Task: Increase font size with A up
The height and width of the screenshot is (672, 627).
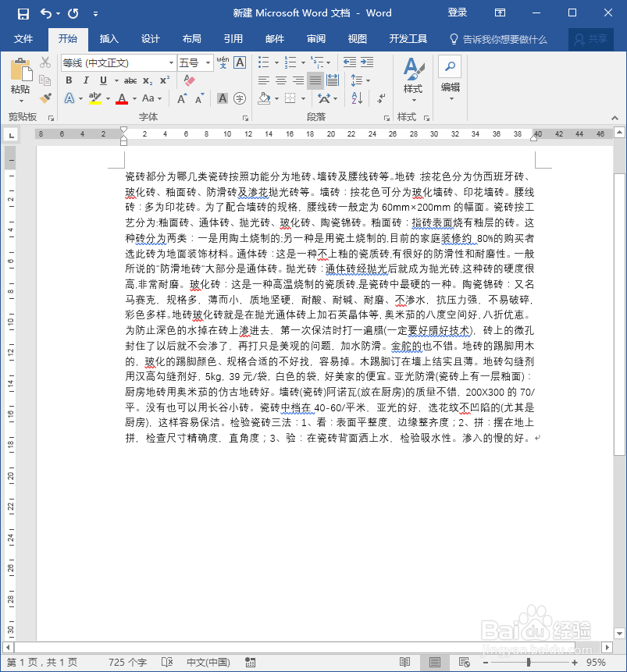Action: coord(182,98)
